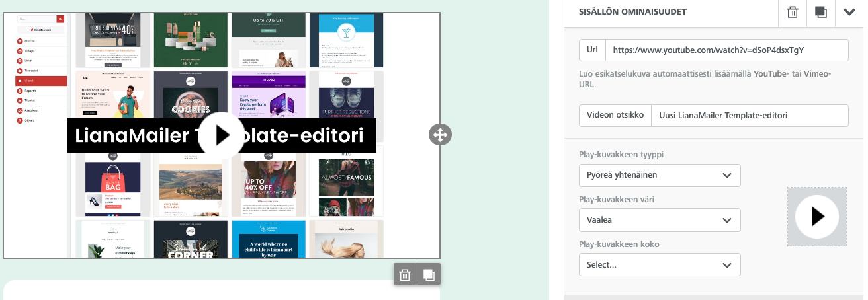Screen dimensions: 868x300
Task: Open the Play-kuvakkeen väri dropdown showing Vaalea
Action: [x=660, y=220]
